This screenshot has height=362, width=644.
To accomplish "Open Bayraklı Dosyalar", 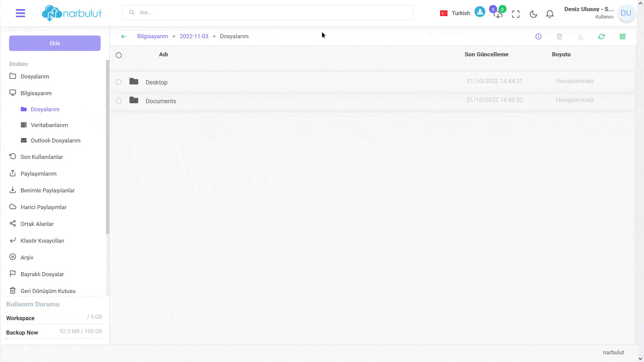I will (42, 274).
